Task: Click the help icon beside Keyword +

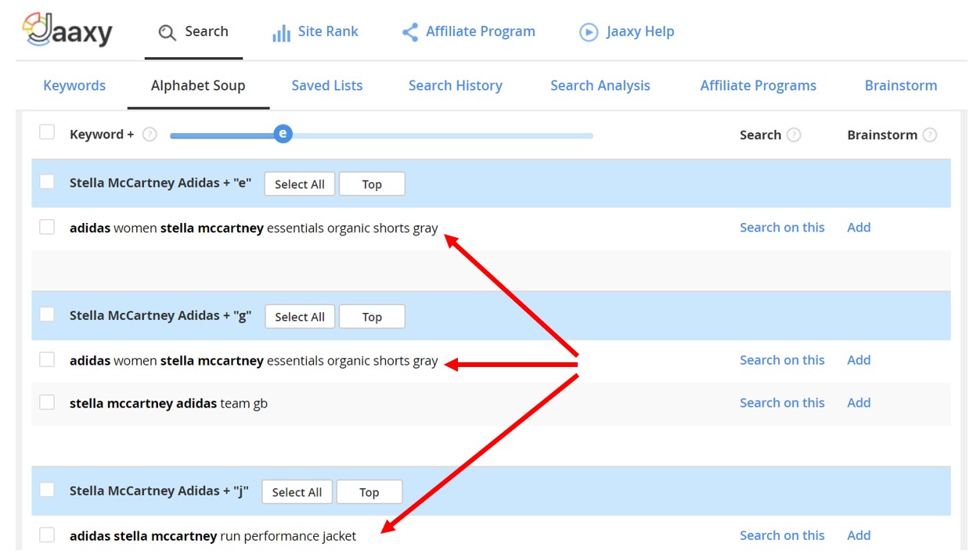Action: tap(150, 135)
